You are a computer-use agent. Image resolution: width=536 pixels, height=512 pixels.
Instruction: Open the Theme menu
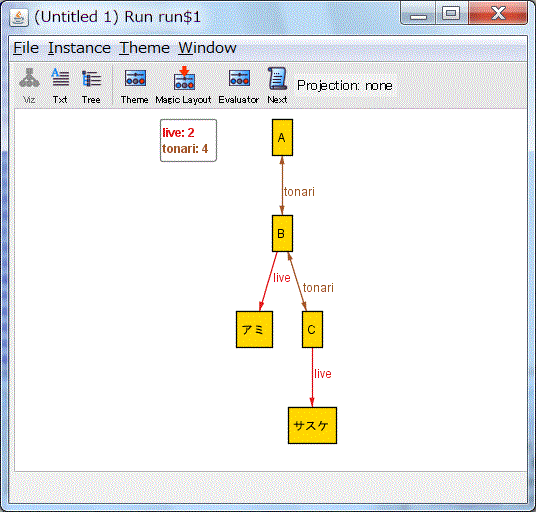click(x=144, y=48)
